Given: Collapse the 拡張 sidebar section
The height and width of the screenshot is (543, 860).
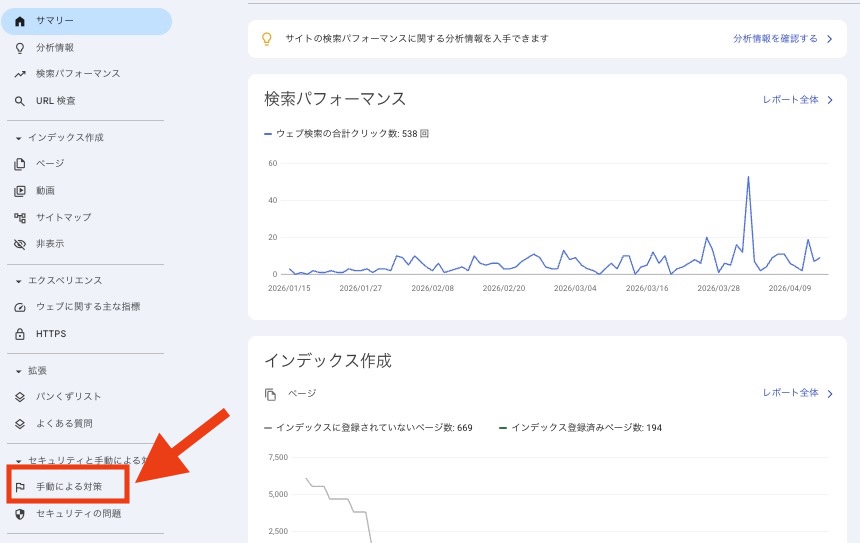Looking at the screenshot, I should 19,371.
